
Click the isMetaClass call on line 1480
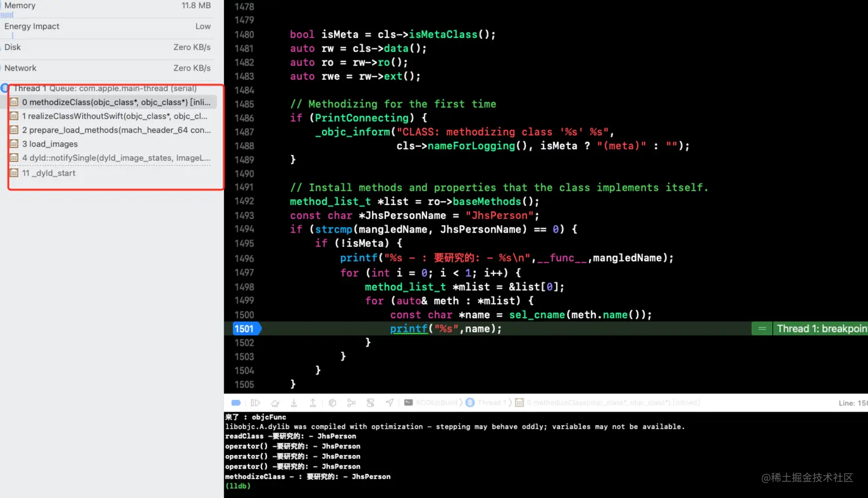click(443, 34)
